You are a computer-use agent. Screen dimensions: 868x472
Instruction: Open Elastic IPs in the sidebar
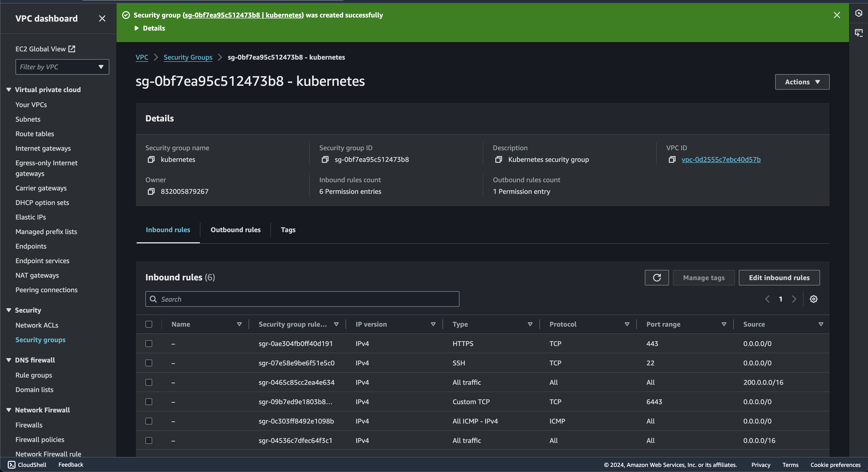click(x=31, y=217)
